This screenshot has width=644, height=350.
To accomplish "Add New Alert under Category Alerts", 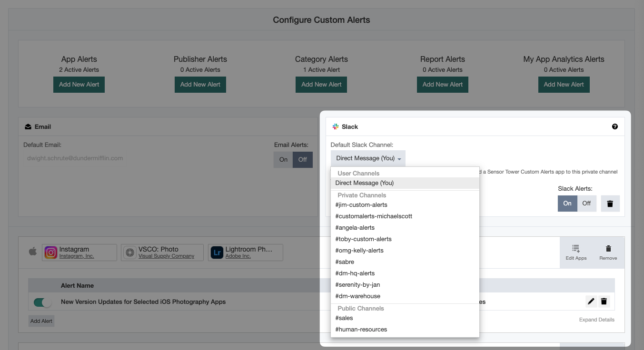I will [x=321, y=85].
